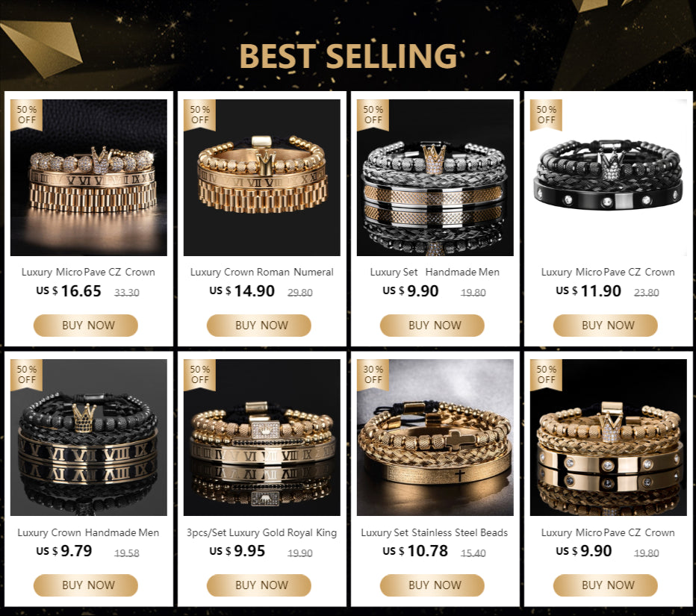Image resolution: width=696 pixels, height=616 pixels.
Task: Open the Luxury Crown Roman Numeral title link
Action: pyautogui.click(x=261, y=272)
